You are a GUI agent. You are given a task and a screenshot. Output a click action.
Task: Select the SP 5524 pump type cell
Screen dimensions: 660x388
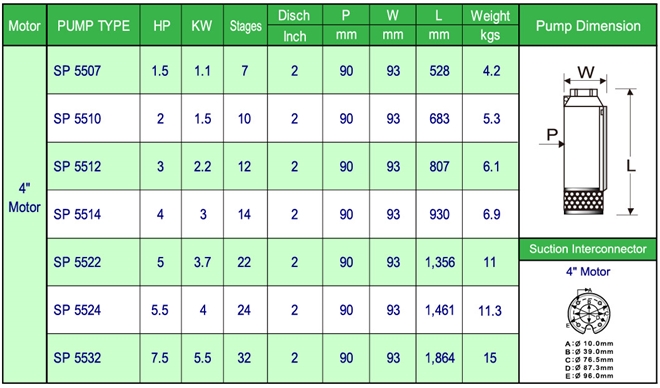click(x=93, y=310)
